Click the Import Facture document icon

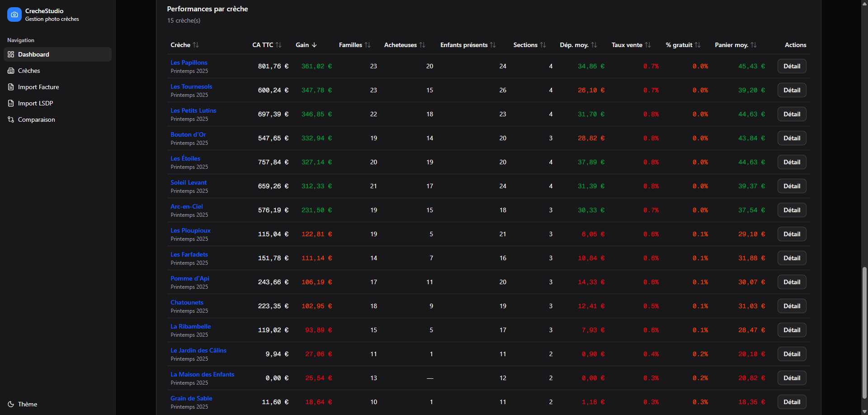[x=11, y=87]
